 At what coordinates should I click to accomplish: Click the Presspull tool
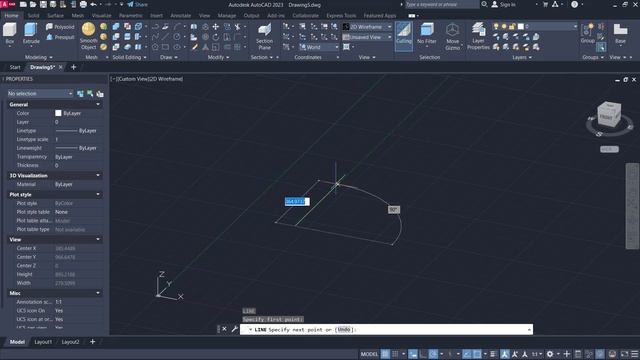point(60,37)
